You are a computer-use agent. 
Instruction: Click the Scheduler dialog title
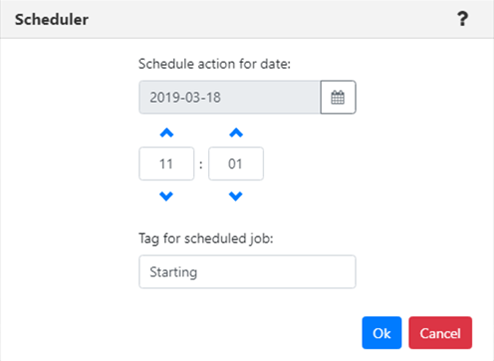[x=52, y=19]
